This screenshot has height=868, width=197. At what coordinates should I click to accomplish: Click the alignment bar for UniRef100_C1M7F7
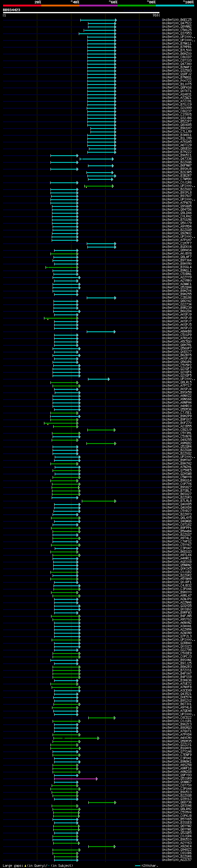pos(102,243)
